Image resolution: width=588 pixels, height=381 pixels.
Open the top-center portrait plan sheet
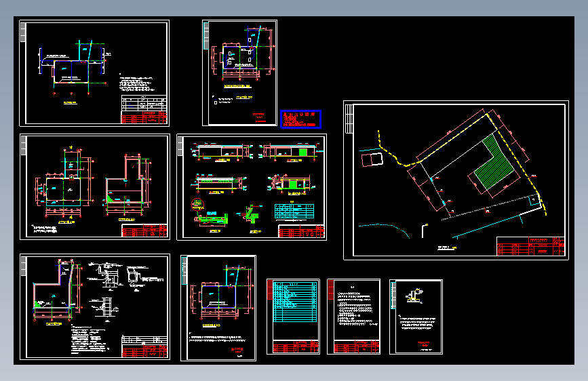(239, 73)
